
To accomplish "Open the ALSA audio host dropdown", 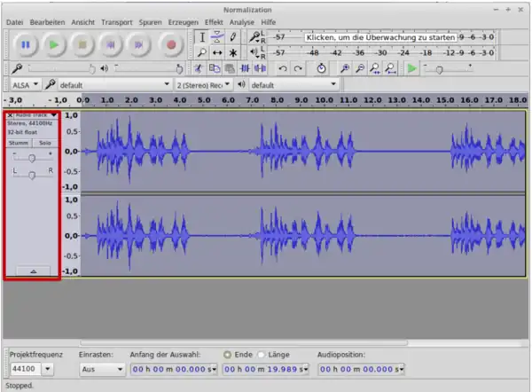I will click(25, 85).
